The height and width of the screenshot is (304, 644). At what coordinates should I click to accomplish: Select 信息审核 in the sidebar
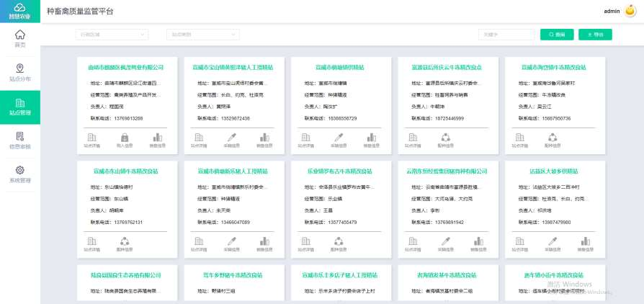19,140
